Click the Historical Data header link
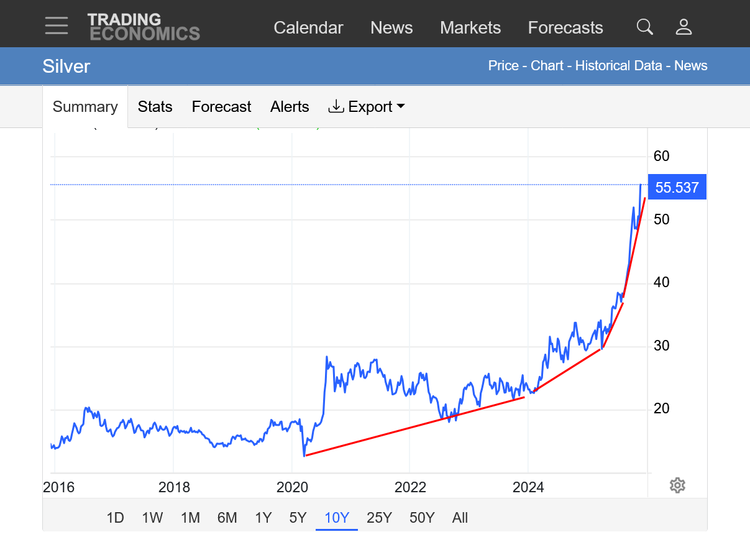 tap(618, 66)
